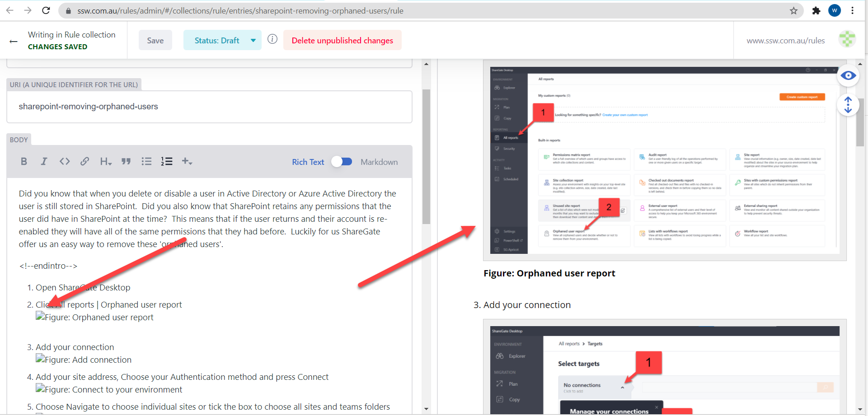Insert a hyperlink
The image size is (868, 416).
[84, 161]
